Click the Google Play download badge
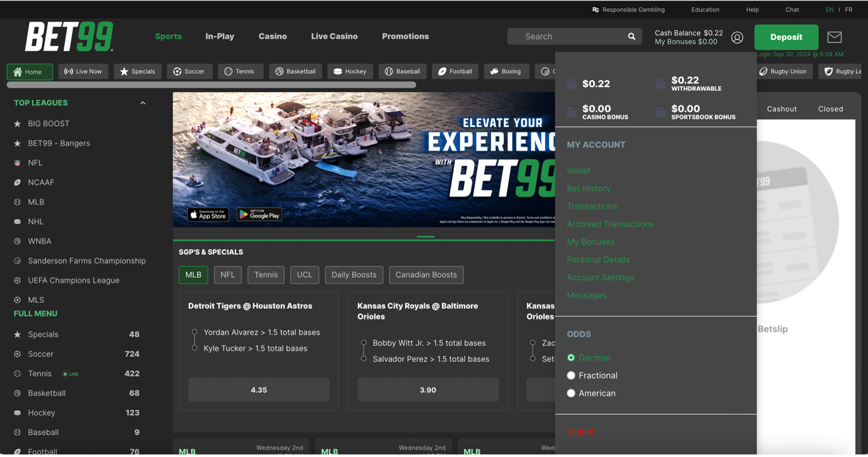Viewport: 868px width, 457px height. click(x=259, y=215)
